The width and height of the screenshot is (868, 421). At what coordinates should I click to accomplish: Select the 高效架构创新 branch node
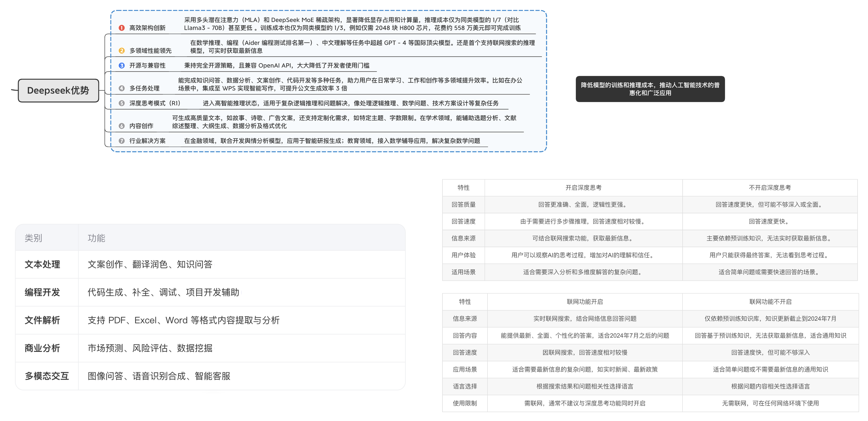click(x=147, y=28)
